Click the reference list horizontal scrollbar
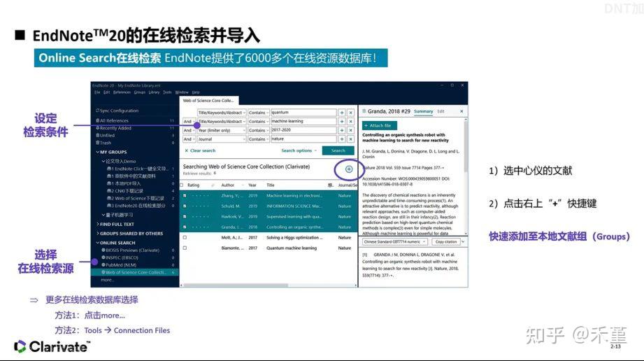 coord(236,285)
